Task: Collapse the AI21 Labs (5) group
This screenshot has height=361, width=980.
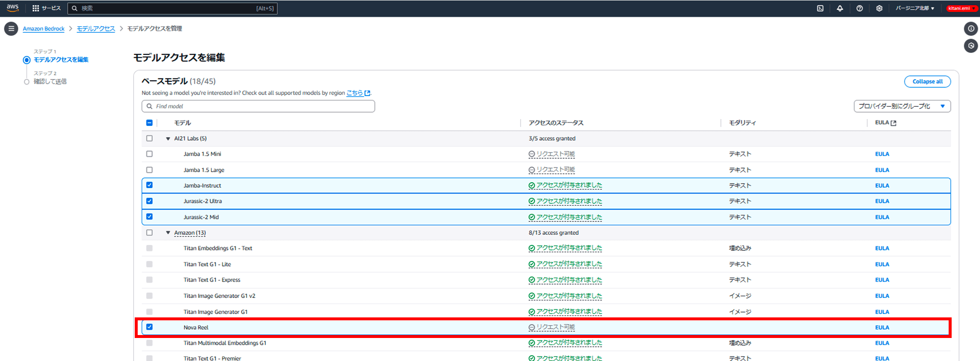Action: click(x=168, y=139)
